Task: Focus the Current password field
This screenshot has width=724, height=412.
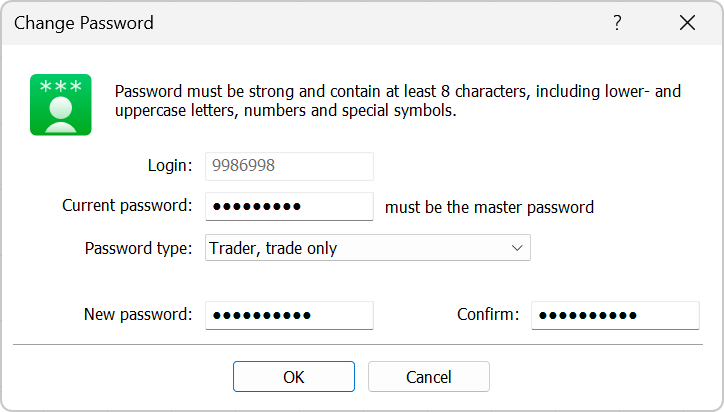Action: click(x=290, y=206)
